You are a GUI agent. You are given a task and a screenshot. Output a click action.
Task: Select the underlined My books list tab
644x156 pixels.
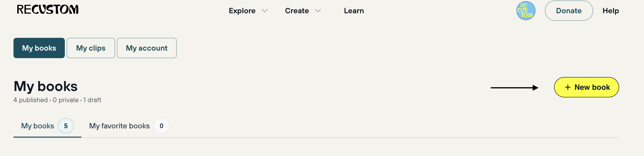(47, 126)
